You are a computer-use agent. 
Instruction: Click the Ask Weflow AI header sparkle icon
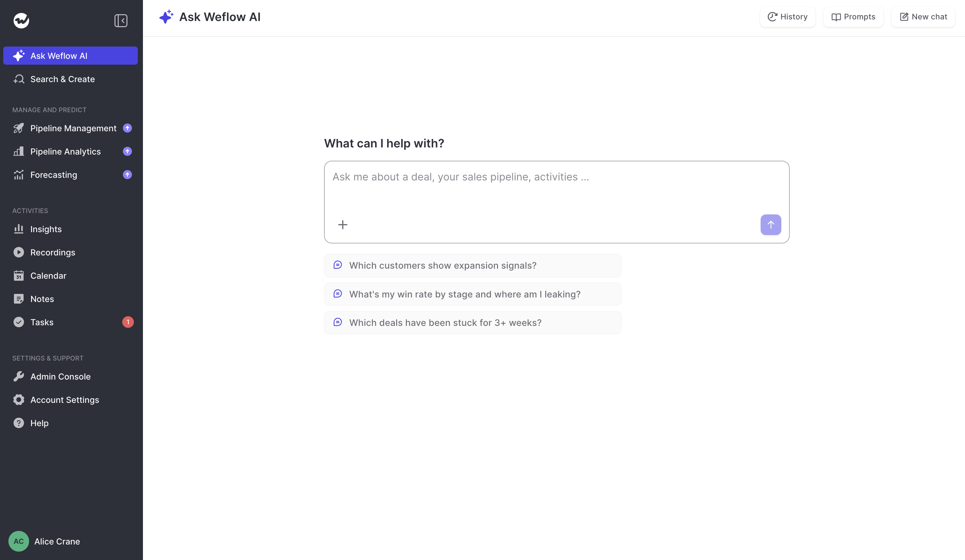click(x=166, y=17)
